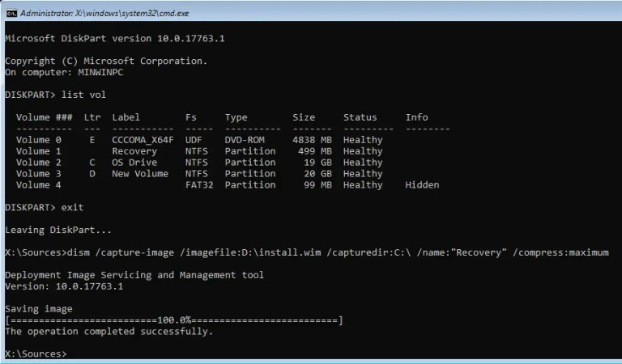Viewport: 622px width, 364px height.
Task: Click the '20 GB' size value
Action: pos(317,174)
